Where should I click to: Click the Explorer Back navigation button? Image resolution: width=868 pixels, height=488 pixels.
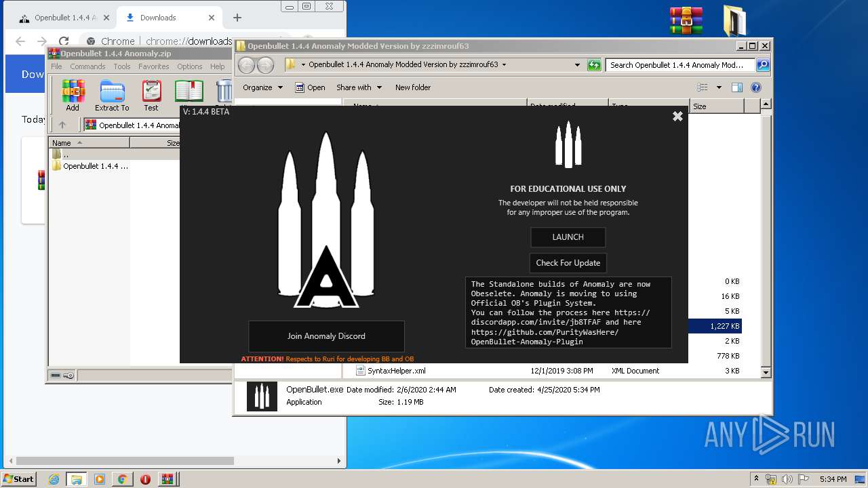[246, 65]
